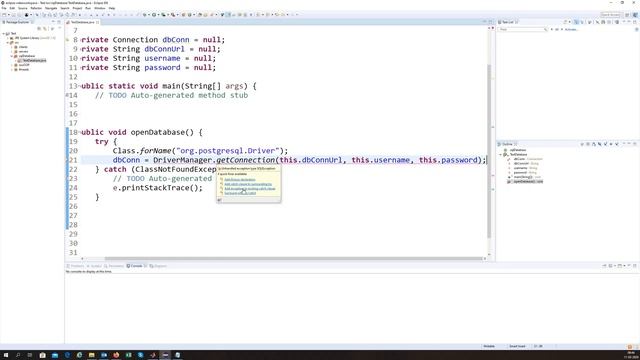
Task: Open Excel from the taskbar
Action: 128,355
